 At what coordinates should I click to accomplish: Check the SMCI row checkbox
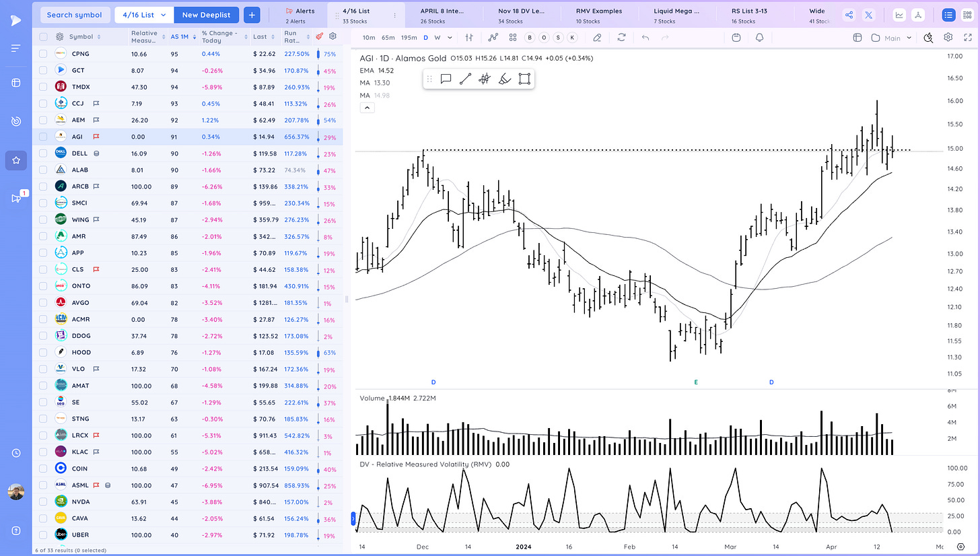pos(44,203)
